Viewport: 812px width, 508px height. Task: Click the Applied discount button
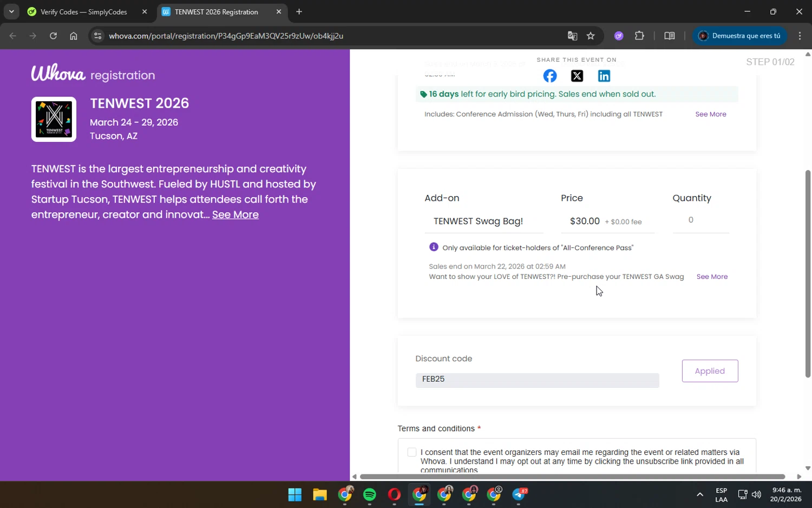(x=710, y=371)
